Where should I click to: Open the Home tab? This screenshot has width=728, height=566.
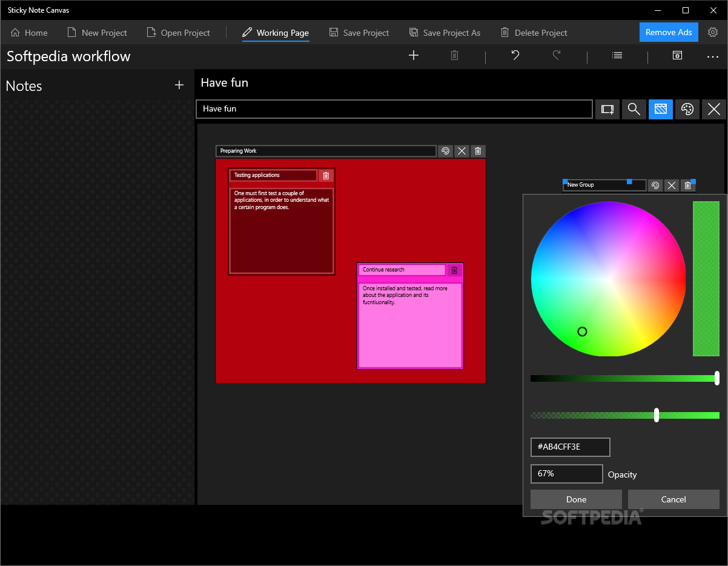point(29,33)
